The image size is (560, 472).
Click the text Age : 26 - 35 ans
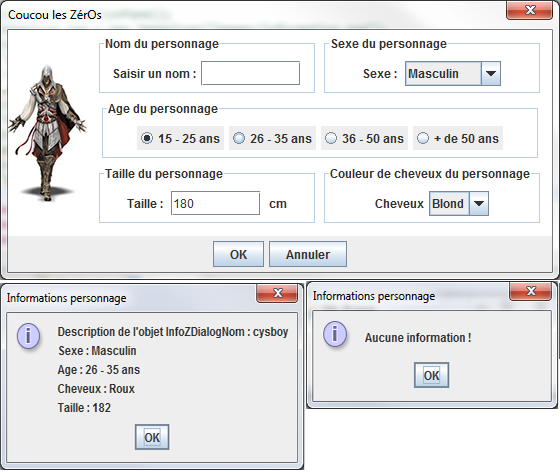pyautogui.click(x=99, y=370)
